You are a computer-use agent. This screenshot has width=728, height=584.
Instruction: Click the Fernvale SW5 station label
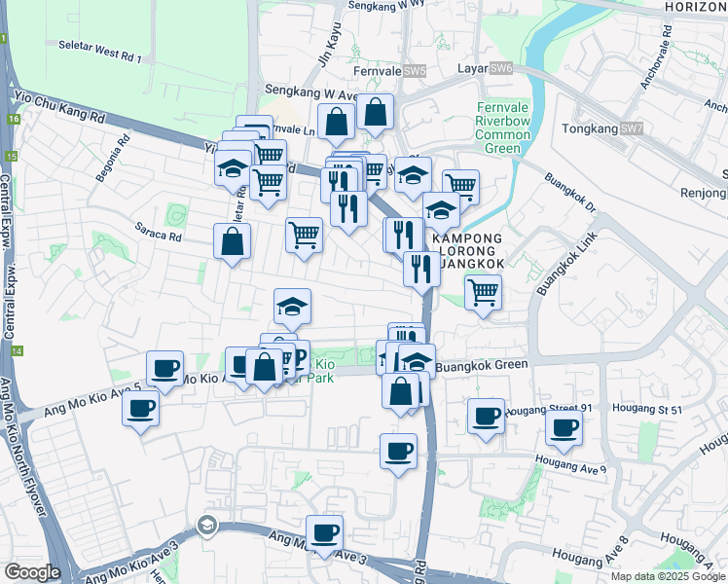click(390, 71)
